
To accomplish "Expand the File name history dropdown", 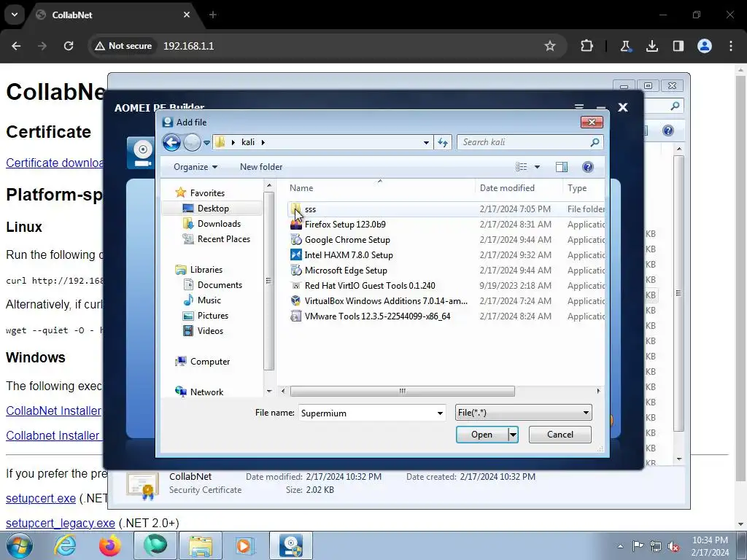I will pos(440,413).
